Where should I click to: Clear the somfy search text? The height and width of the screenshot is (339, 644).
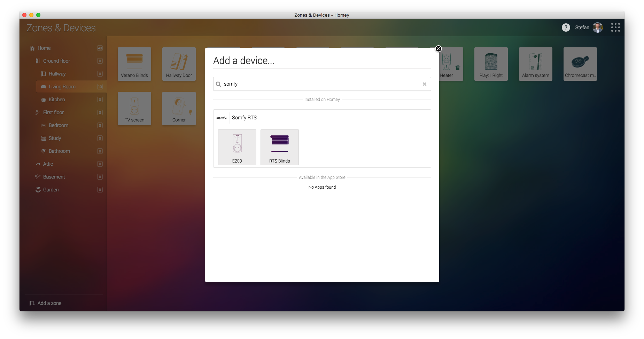(x=425, y=84)
